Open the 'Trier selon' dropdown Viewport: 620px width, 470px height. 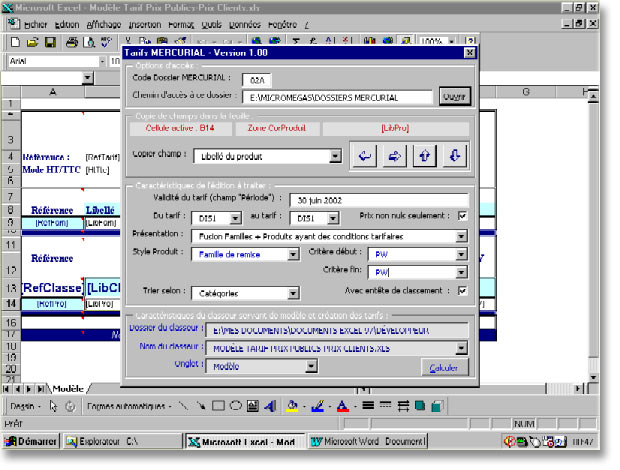tap(293, 293)
